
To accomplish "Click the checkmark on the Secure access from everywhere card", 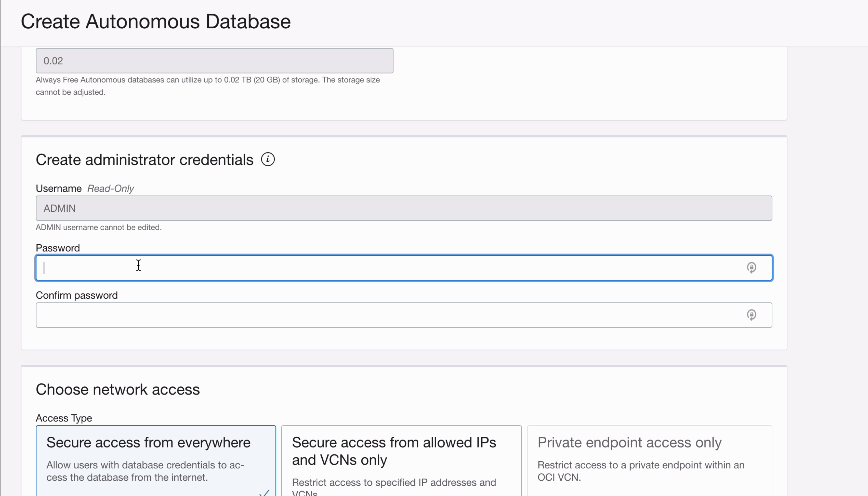I will [x=264, y=493].
